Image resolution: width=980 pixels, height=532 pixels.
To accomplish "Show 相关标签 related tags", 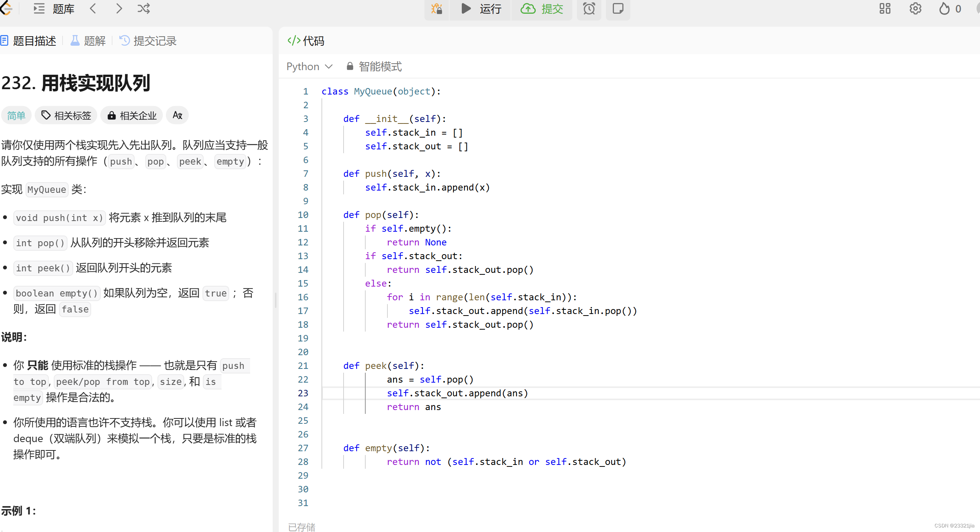I will click(x=66, y=115).
